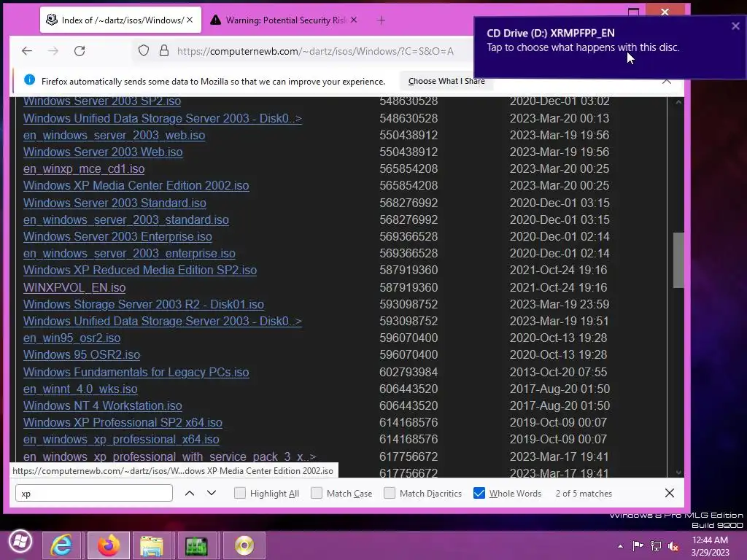The height and width of the screenshot is (560, 747).
Task: Show hidden system tray icons
Action: coord(620,546)
